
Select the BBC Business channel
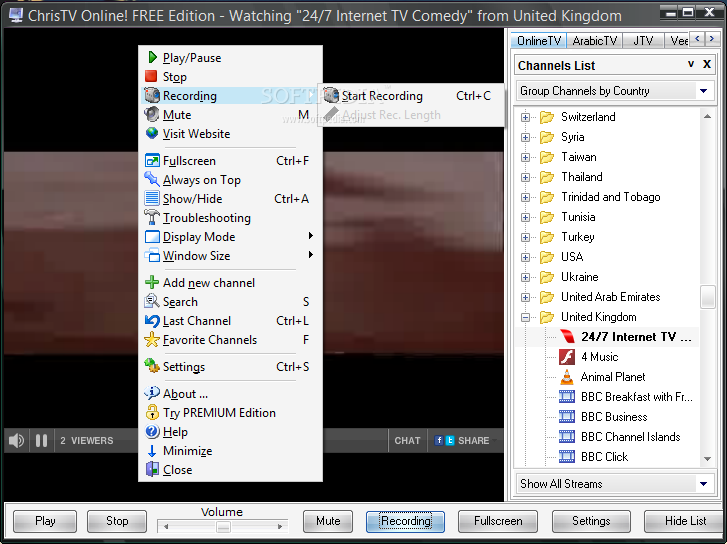point(614,417)
